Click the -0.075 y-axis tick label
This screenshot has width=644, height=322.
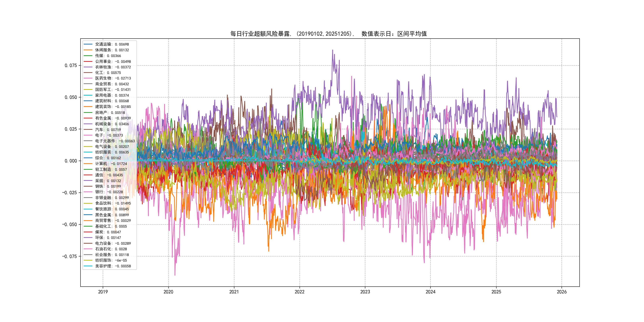coord(70,256)
